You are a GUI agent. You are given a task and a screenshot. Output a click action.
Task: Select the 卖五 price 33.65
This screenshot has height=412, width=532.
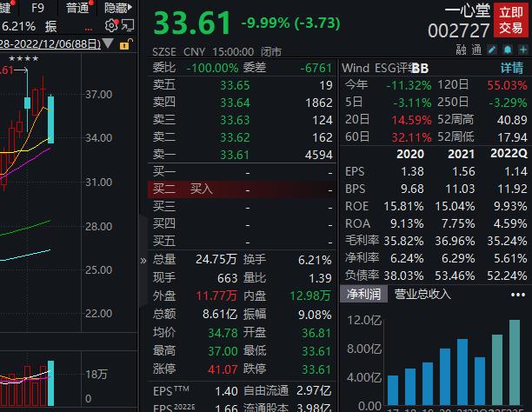point(235,85)
